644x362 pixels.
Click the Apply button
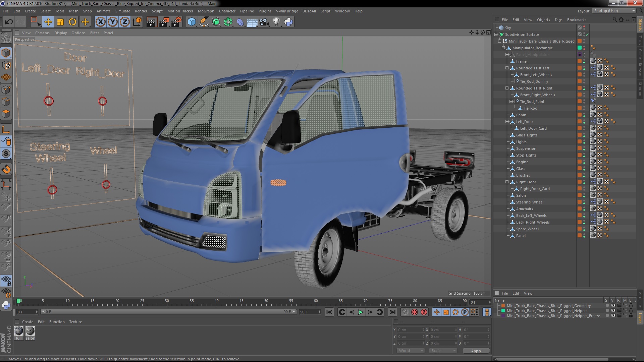pyautogui.click(x=476, y=351)
